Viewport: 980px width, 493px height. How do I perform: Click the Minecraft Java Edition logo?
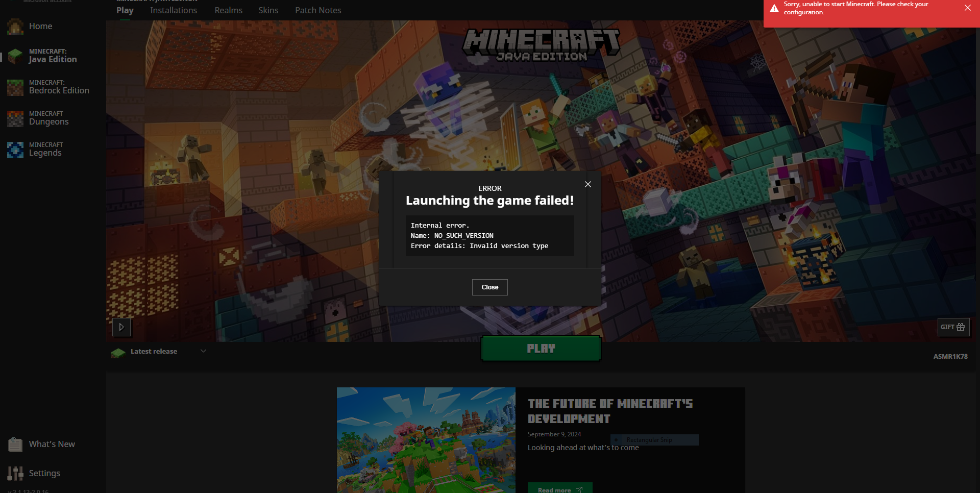pos(541,45)
